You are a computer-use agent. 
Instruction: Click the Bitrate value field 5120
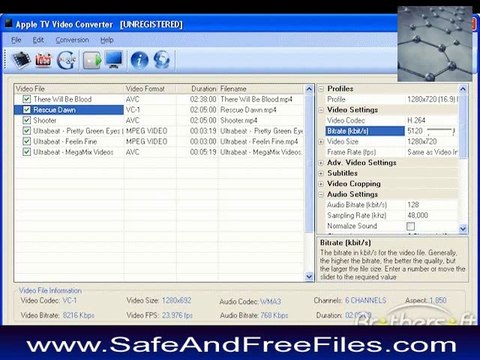point(415,131)
